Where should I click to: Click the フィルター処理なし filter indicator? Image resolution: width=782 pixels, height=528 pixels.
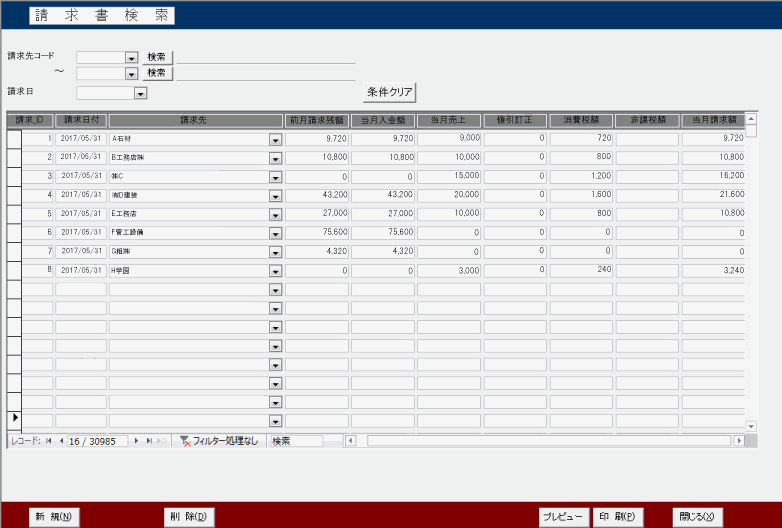click(x=218, y=441)
